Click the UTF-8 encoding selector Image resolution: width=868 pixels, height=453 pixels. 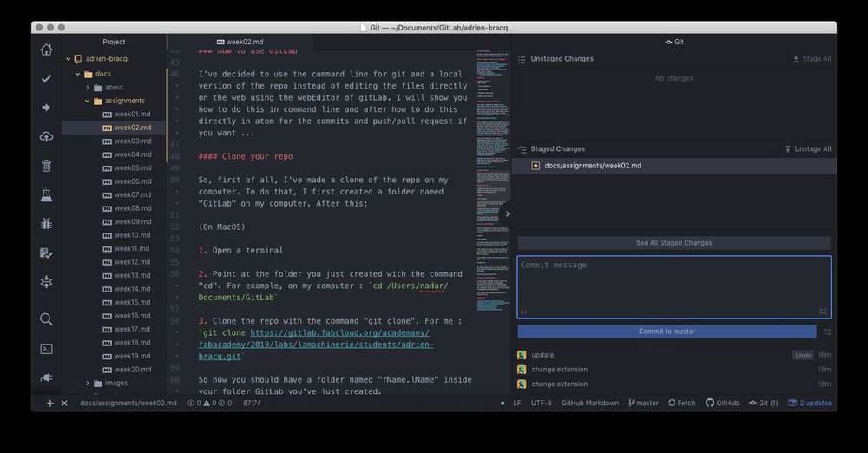541,404
